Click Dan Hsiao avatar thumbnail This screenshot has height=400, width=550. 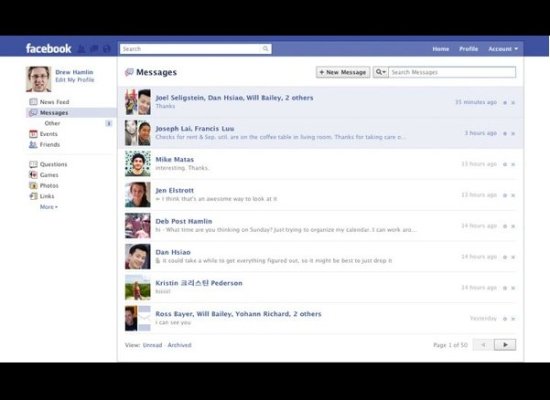(x=138, y=256)
